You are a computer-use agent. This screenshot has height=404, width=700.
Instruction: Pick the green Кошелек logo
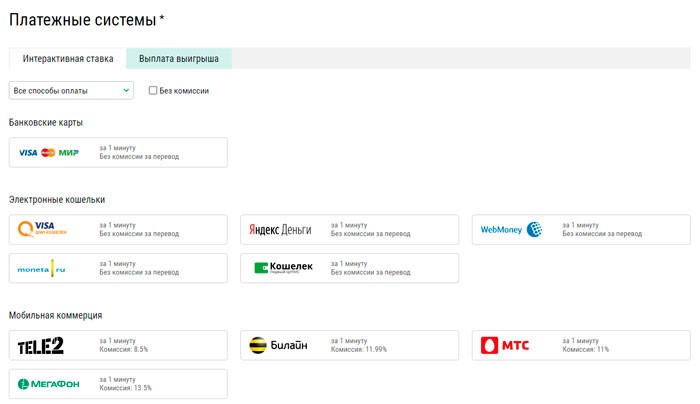283,267
